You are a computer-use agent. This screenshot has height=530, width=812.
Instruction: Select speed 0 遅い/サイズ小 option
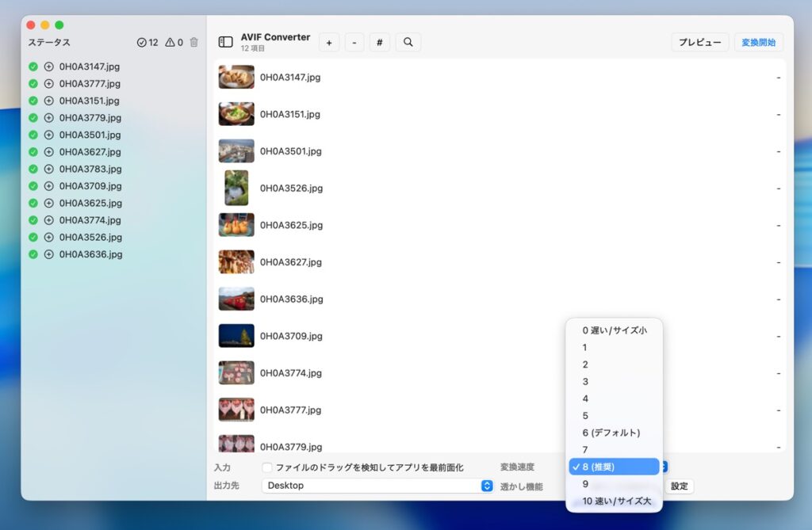(x=614, y=330)
